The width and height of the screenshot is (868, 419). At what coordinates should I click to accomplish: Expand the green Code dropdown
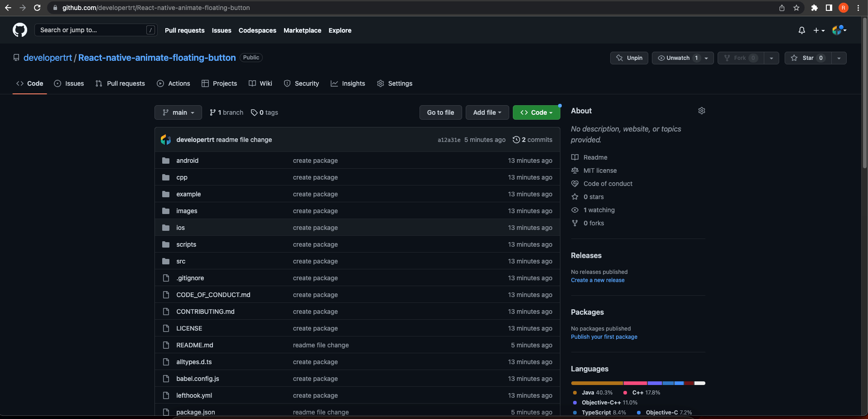(x=536, y=112)
